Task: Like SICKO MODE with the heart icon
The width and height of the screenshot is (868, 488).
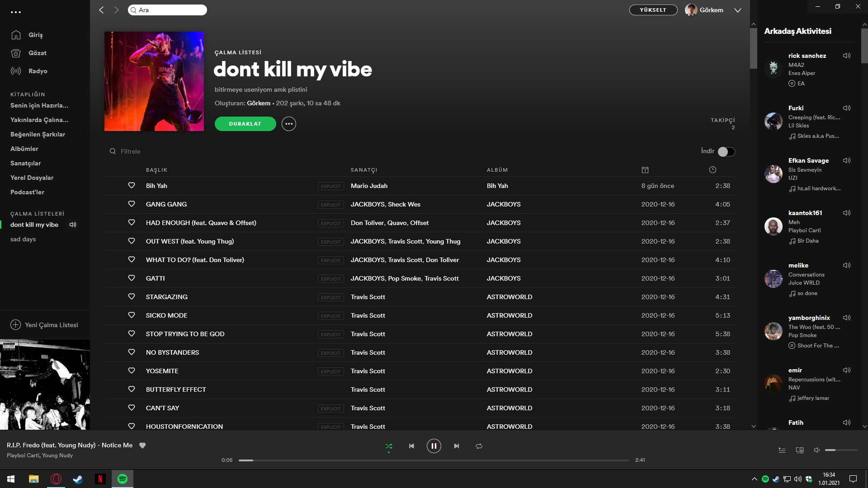Action: (x=132, y=315)
